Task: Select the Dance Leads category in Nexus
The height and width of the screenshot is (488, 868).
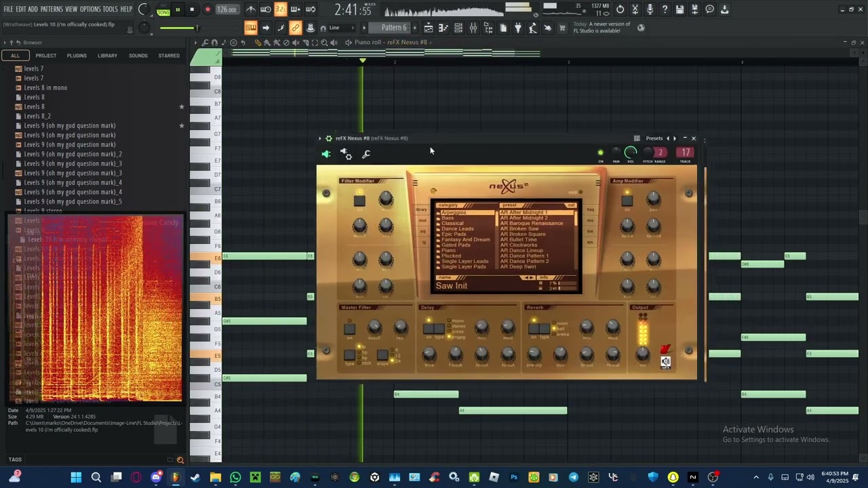Action: (458, 229)
